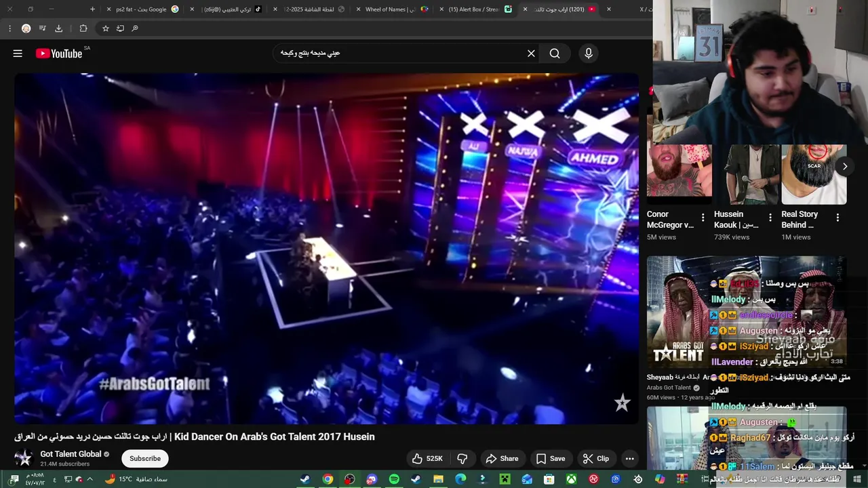Open the Chrome three-dot menu
Viewport: 868px width, 488px height.
coord(9,28)
